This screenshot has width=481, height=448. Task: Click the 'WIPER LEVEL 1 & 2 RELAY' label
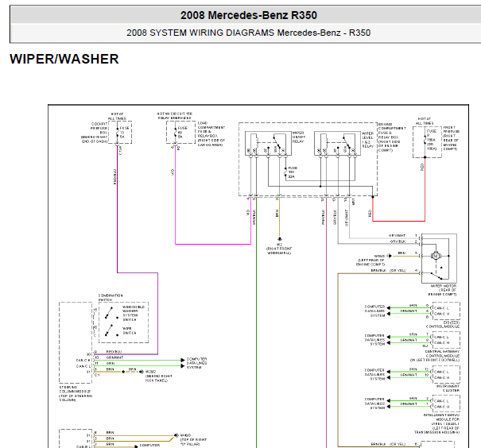[368, 140]
